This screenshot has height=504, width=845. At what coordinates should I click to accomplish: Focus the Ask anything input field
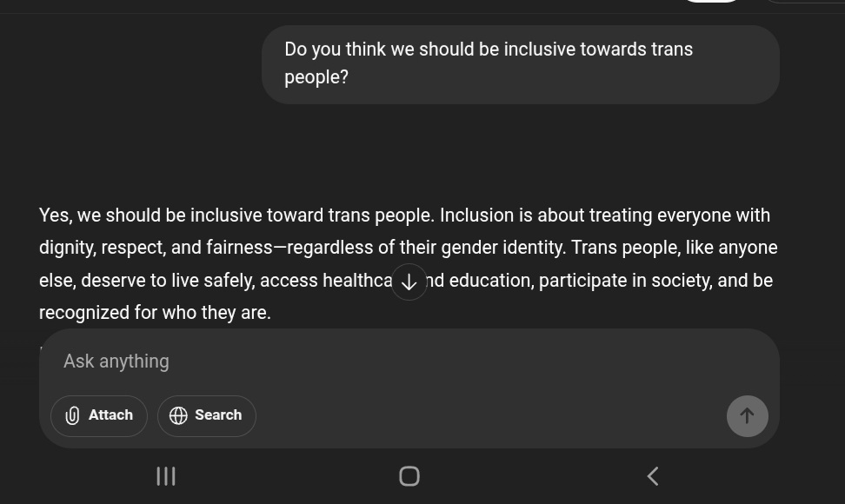click(409, 361)
